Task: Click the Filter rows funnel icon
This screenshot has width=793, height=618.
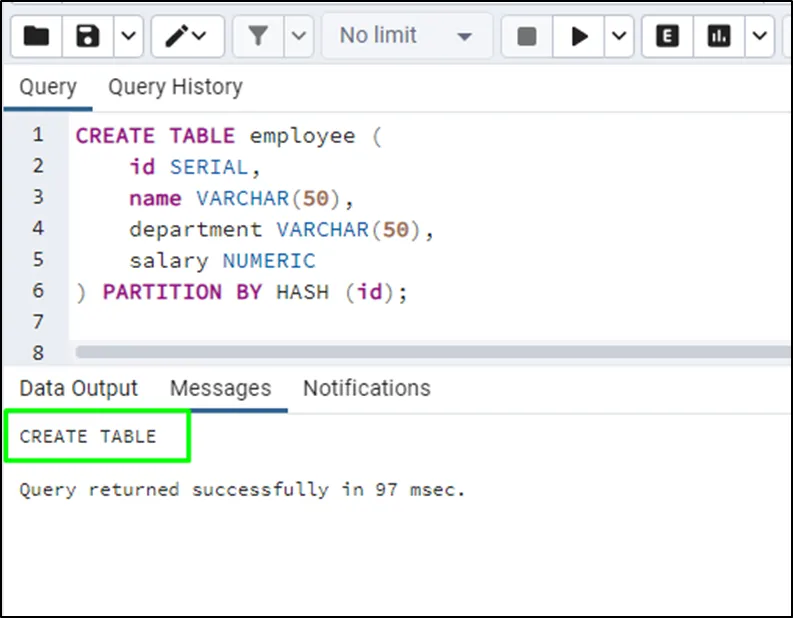Action: [x=258, y=37]
